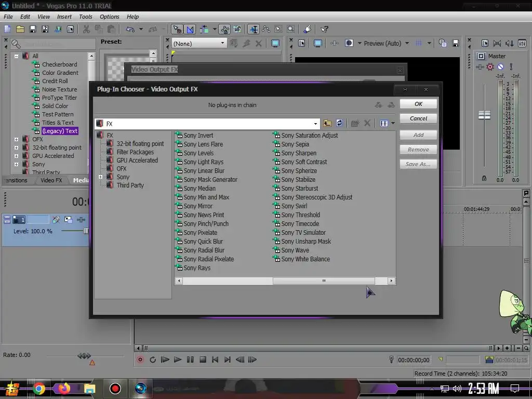Click the Save floppy icon in main toolbar
This screenshot has height=399, width=532.
pos(33,29)
